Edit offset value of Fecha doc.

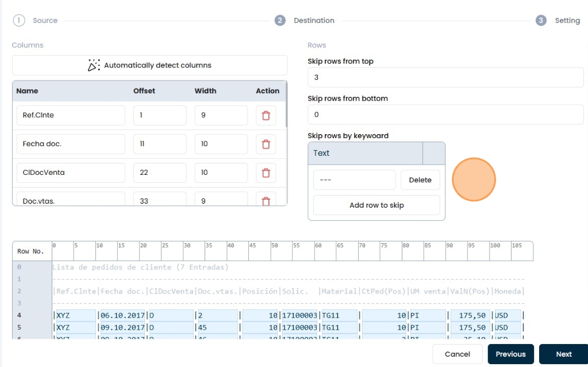coord(160,144)
